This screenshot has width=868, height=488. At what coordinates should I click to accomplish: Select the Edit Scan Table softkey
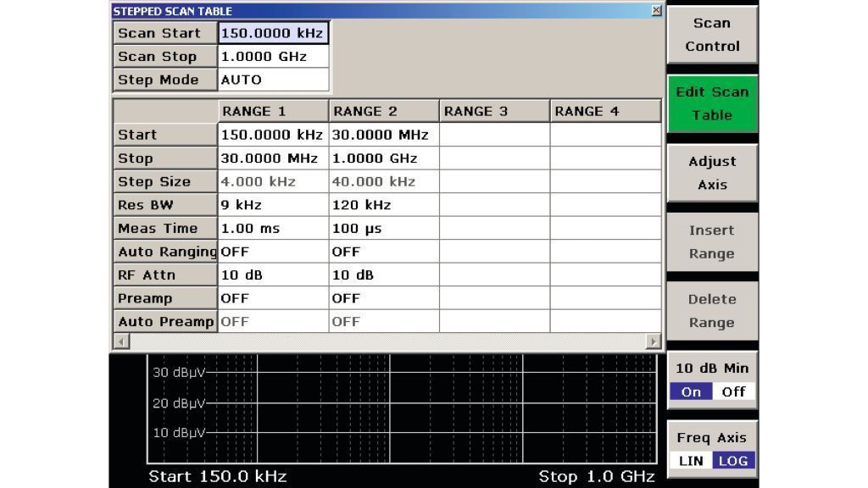click(x=712, y=103)
